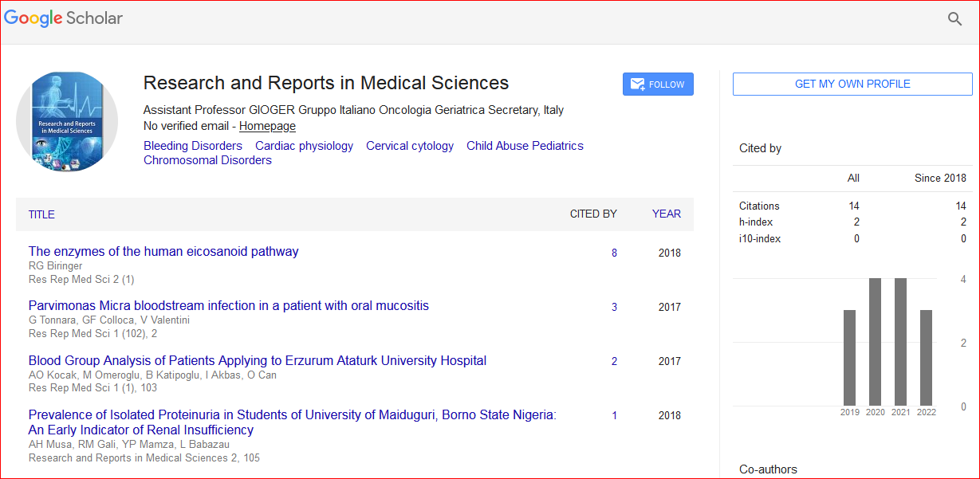This screenshot has height=479, width=980.
Task: Open the human eicosanoid pathway article
Action: pyautogui.click(x=163, y=251)
